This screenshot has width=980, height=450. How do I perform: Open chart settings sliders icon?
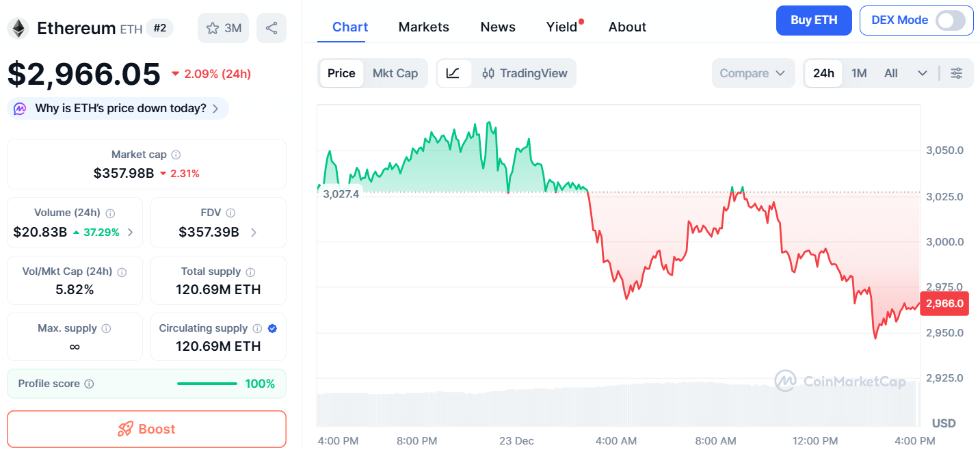click(x=957, y=73)
